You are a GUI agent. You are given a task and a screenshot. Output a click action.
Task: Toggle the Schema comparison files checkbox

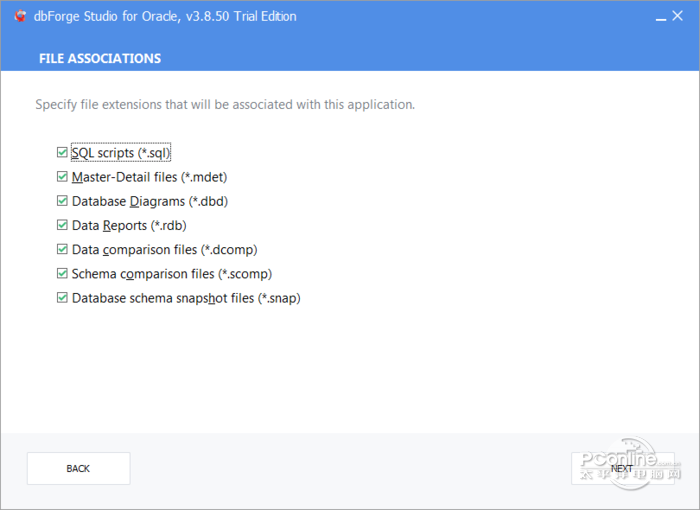(x=63, y=273)
